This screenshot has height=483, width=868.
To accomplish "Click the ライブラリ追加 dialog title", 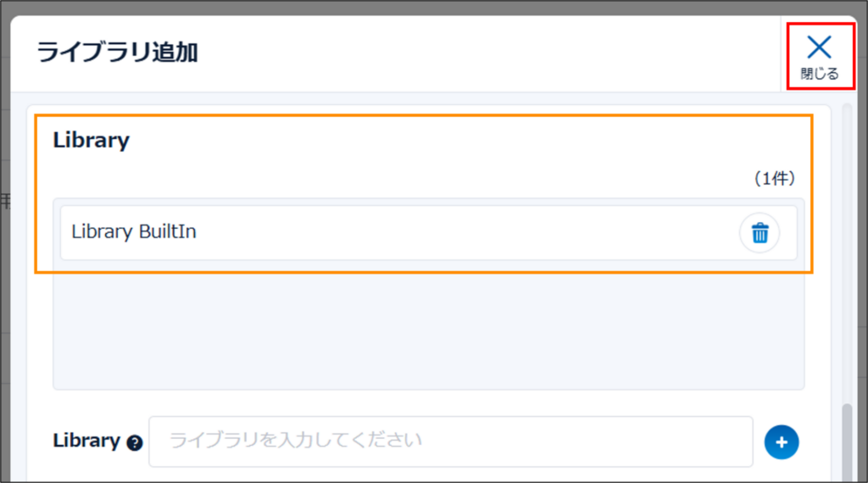I will coord(117,53).
